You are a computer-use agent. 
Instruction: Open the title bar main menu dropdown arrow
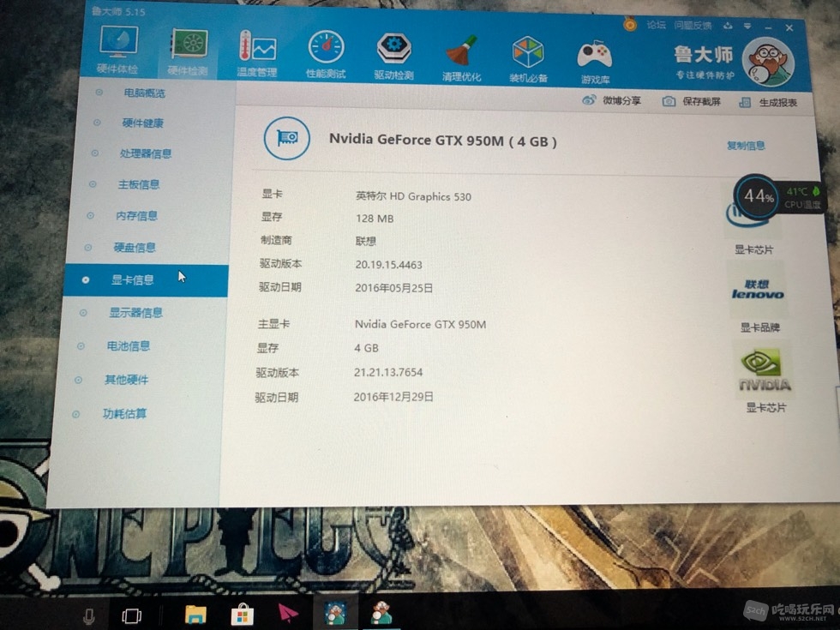click(x=747, y=26)
